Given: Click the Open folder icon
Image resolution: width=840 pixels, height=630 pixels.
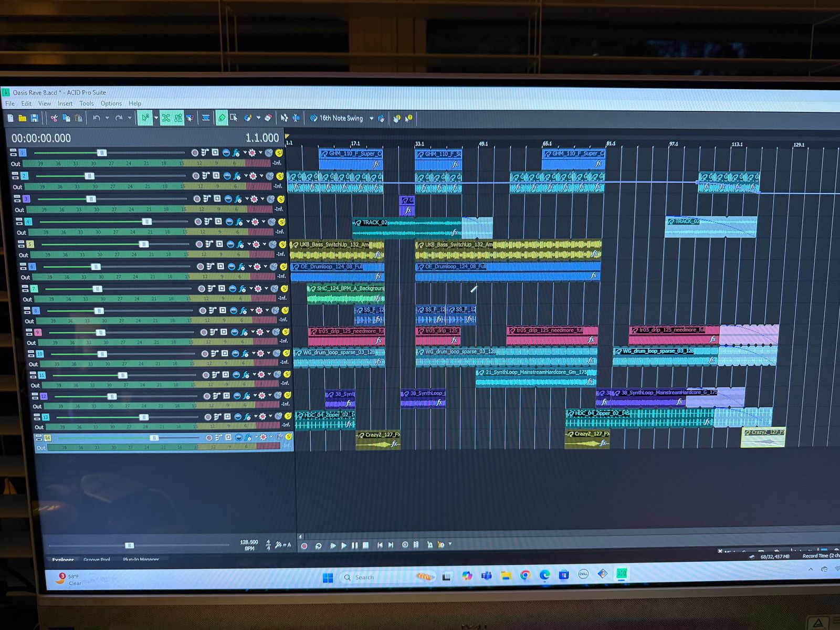Looking at the screenshot, I should point(23,118).
